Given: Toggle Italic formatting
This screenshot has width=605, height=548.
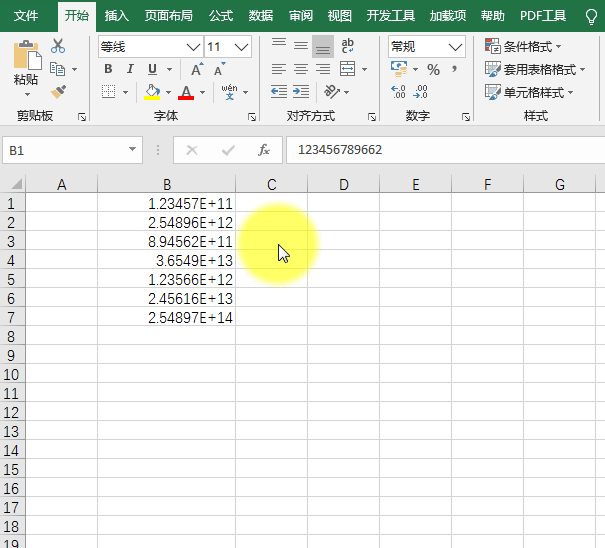Looking at the screenshot, I should click(130, 69).
